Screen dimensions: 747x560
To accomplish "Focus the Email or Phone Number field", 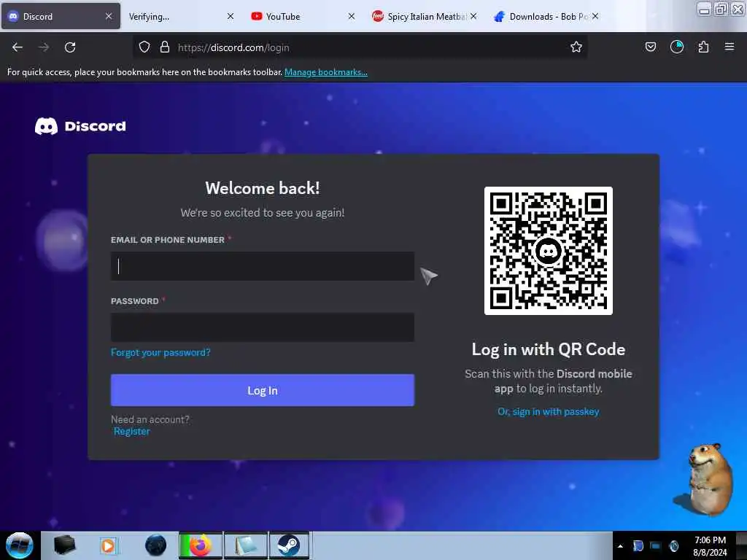I will tap(263, 265).
